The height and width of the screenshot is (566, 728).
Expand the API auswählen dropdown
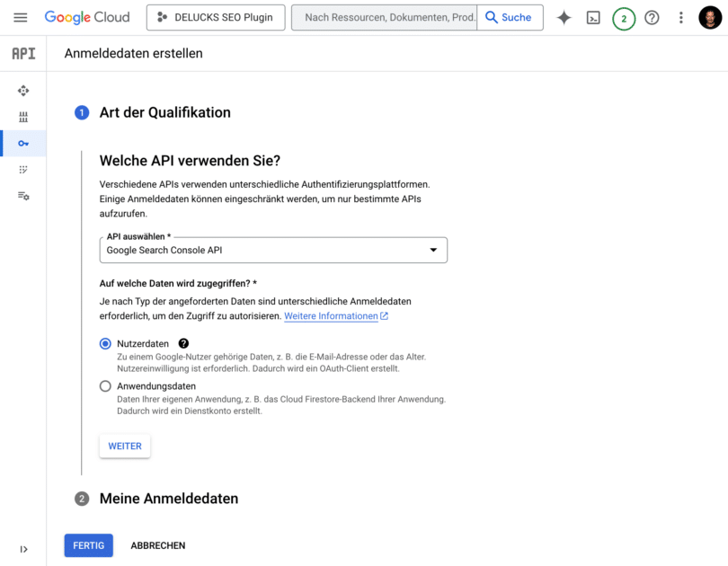click(273, 250)
